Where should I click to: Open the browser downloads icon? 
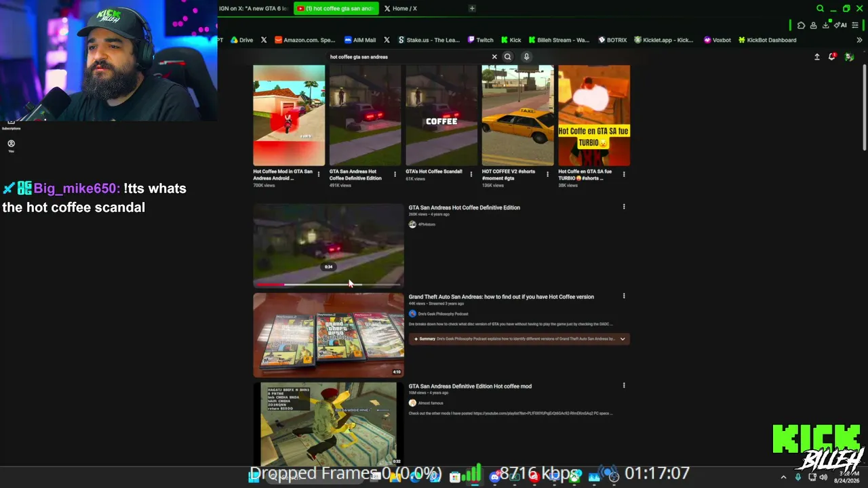pyautogui.click(x=825, y=25)
